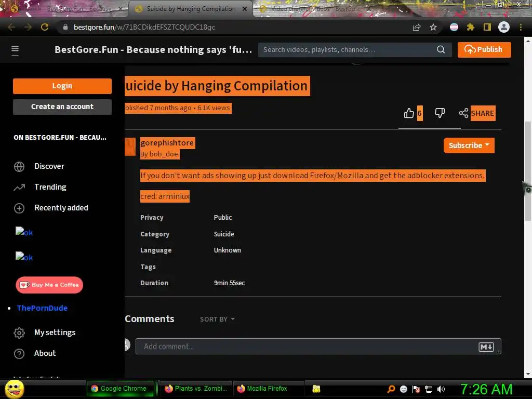This screenshot has height=399, width=532.
Task: Click the orange Login button
Action: click(62, 86)
